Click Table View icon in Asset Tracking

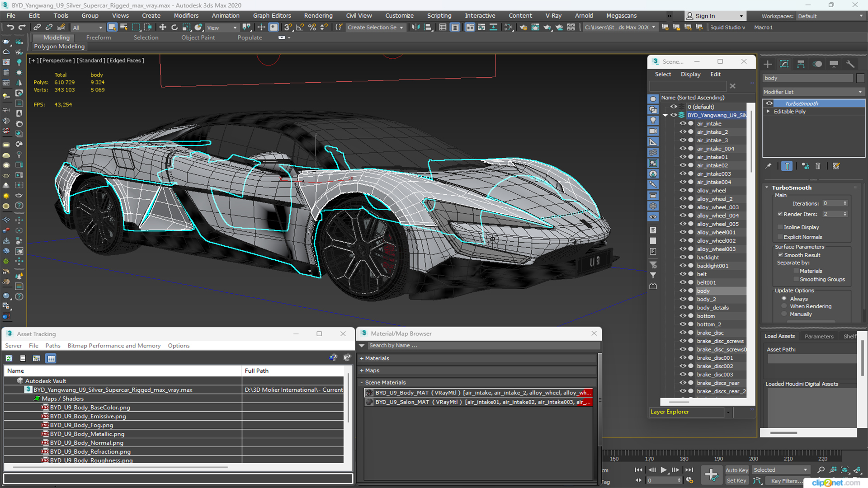(x=51, y=358)
